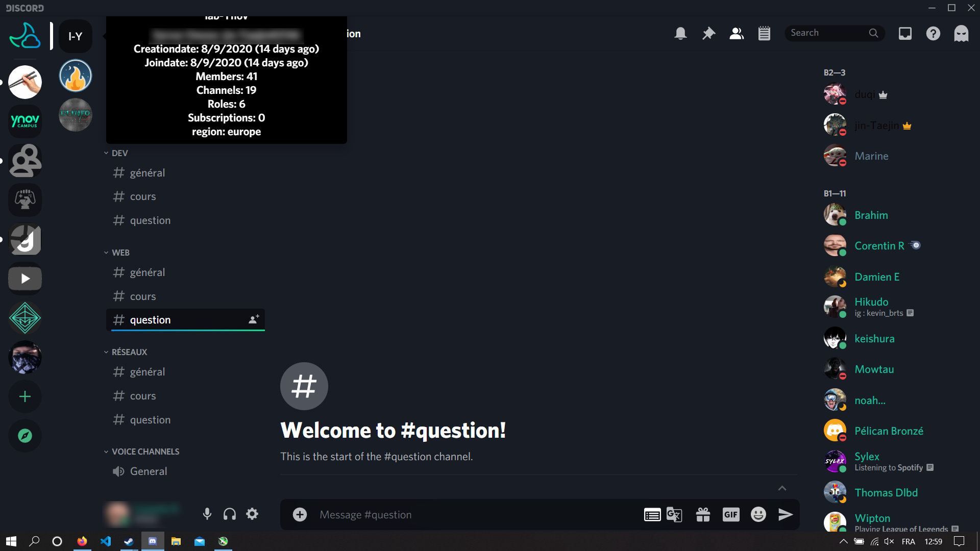The width and height of the screenshot is (980, 551).
Task: Open the emoji picker
Action: pyautogui.click(x=758, y=515)
